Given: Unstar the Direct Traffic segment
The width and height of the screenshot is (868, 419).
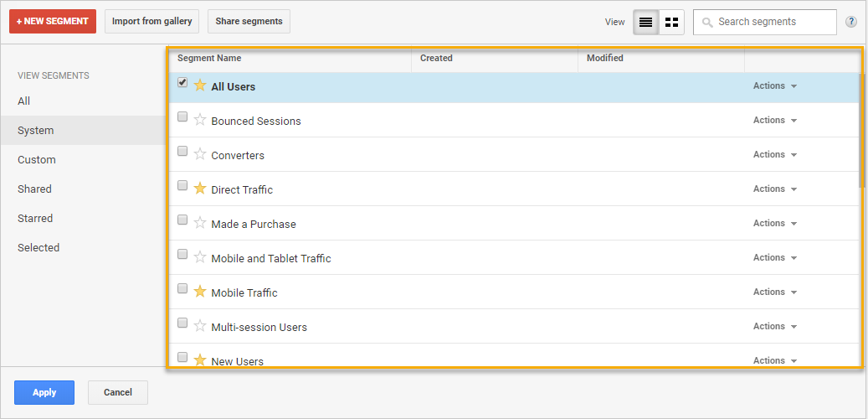Looking at the screenshot, I should tap(200, 189).
